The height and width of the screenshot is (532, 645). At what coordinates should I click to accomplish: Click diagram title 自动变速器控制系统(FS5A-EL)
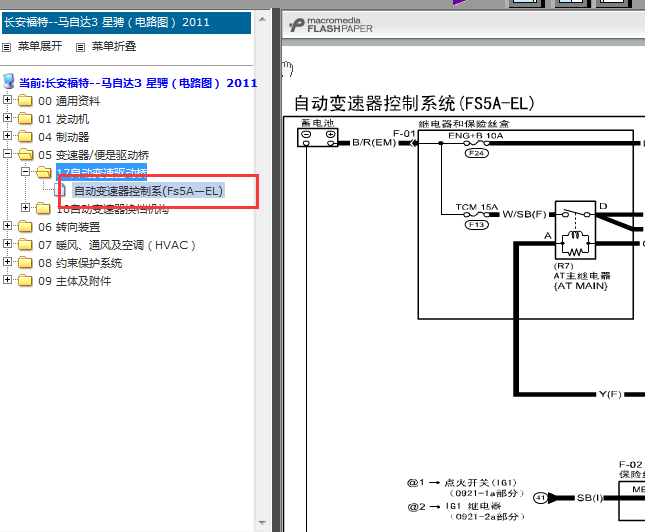[414, 103]
